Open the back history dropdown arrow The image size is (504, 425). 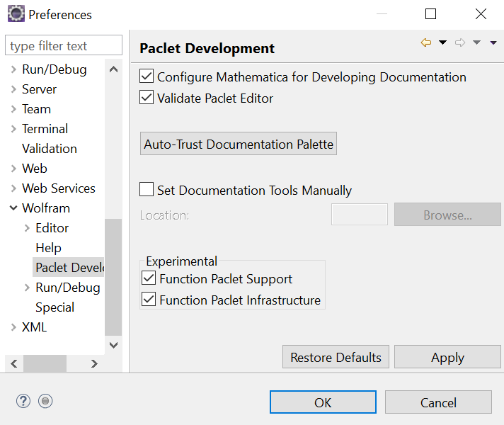pos(442,42)
